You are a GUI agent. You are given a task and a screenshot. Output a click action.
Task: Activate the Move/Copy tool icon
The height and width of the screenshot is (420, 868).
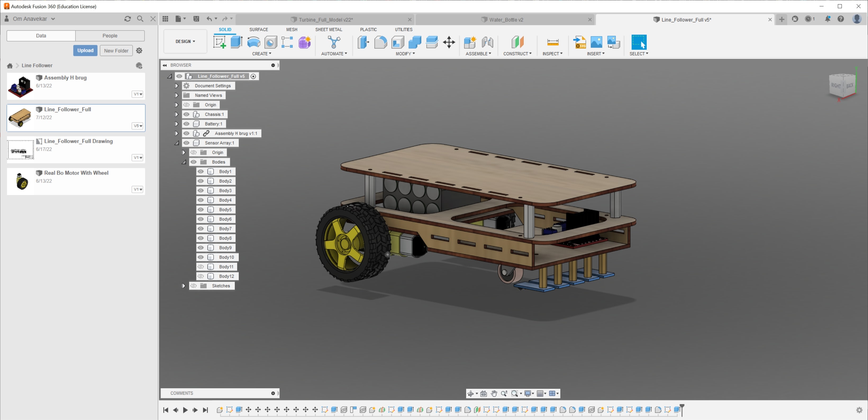tap(449, 42)
